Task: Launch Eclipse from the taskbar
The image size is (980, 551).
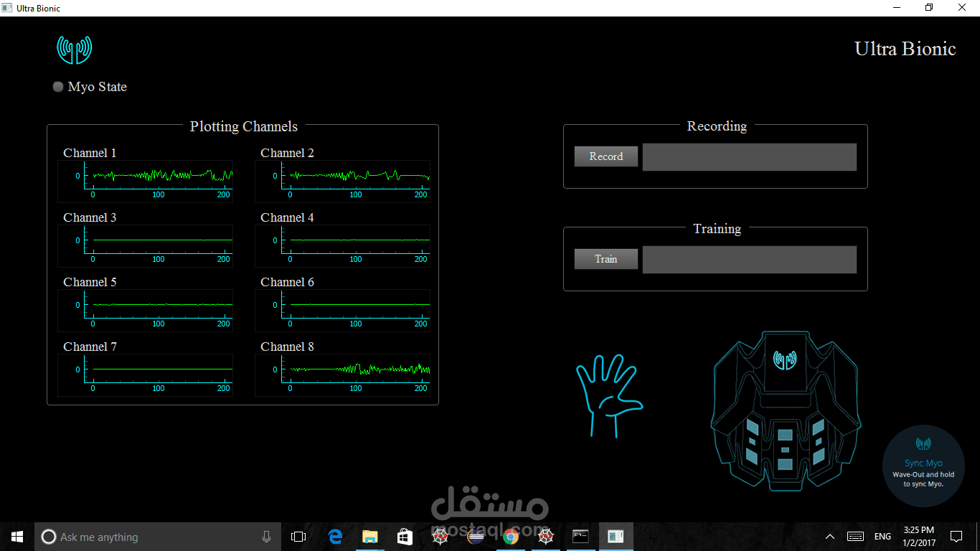Action: 476,536
